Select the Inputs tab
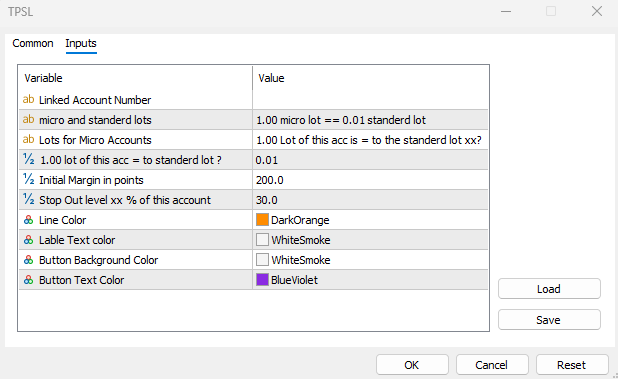Screen dimensions: 618x379 [x=81, y=43]
